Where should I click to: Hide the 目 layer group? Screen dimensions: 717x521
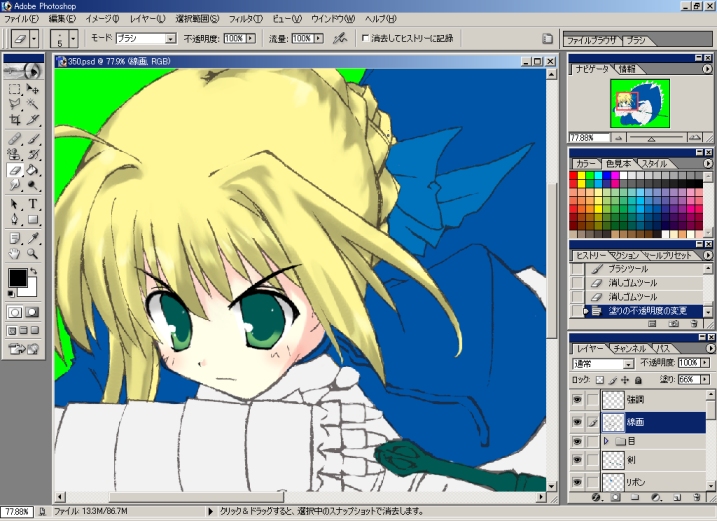pos(577,441)
